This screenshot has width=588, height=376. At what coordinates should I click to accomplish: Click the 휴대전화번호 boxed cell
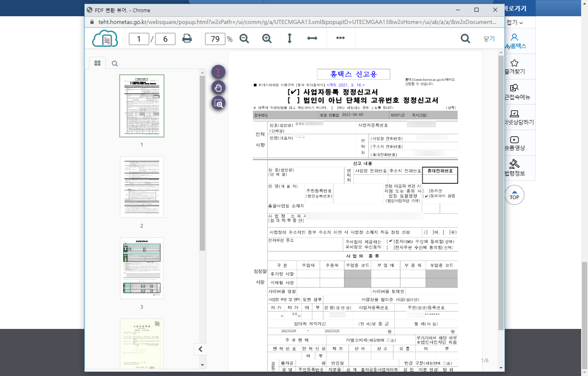(x=440, y=175)
